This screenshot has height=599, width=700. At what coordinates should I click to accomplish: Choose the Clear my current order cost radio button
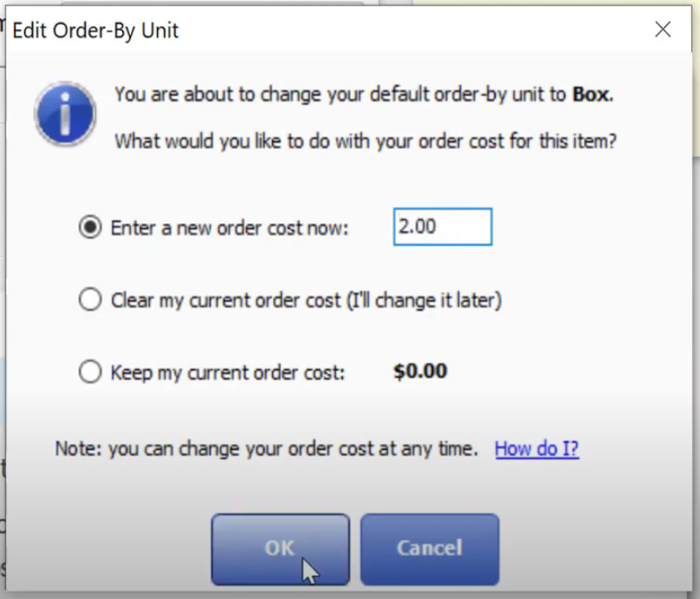(x=90, y=299)
